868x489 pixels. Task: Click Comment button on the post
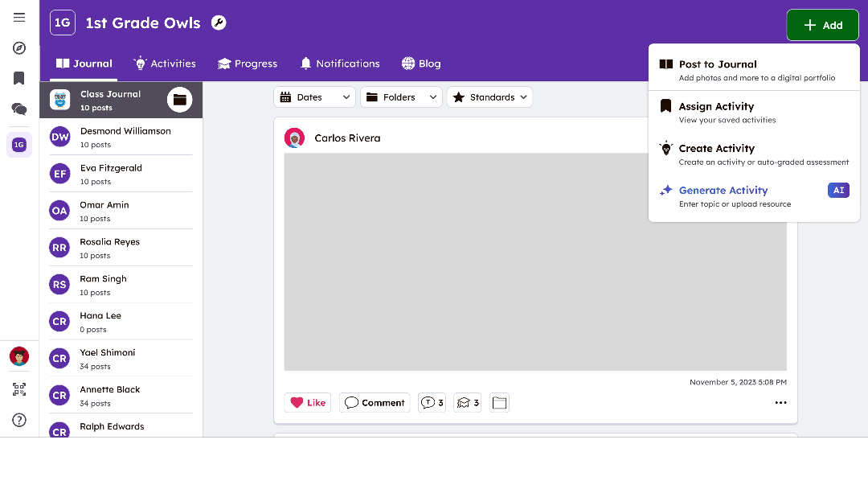point(375,403)
